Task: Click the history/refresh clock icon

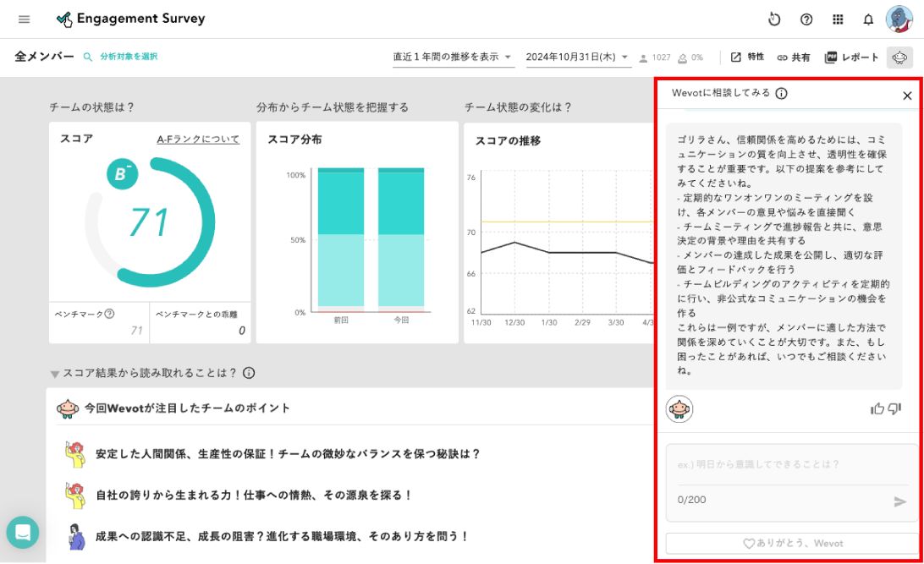Action: point(773,19)
